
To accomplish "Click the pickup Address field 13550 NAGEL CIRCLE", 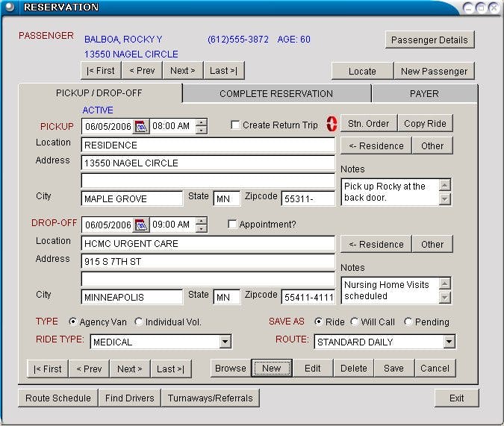I will tap(208, 163).
